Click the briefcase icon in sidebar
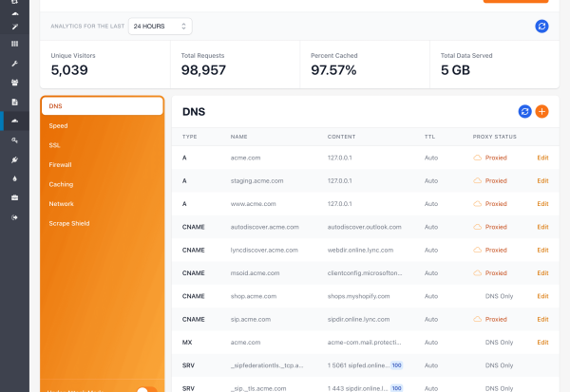 [14, 197]
